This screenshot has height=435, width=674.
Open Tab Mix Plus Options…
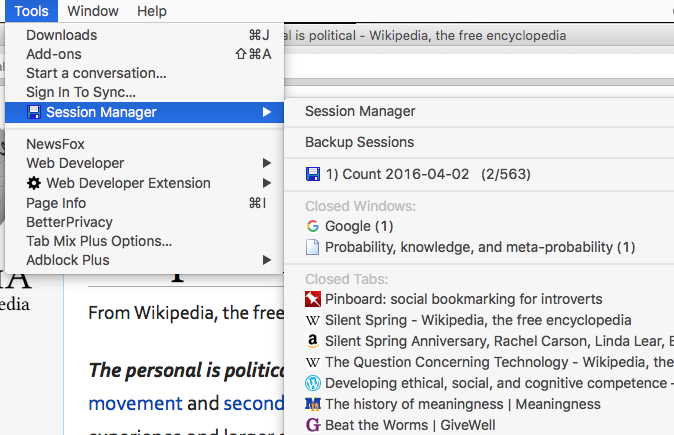pos(144,241)
